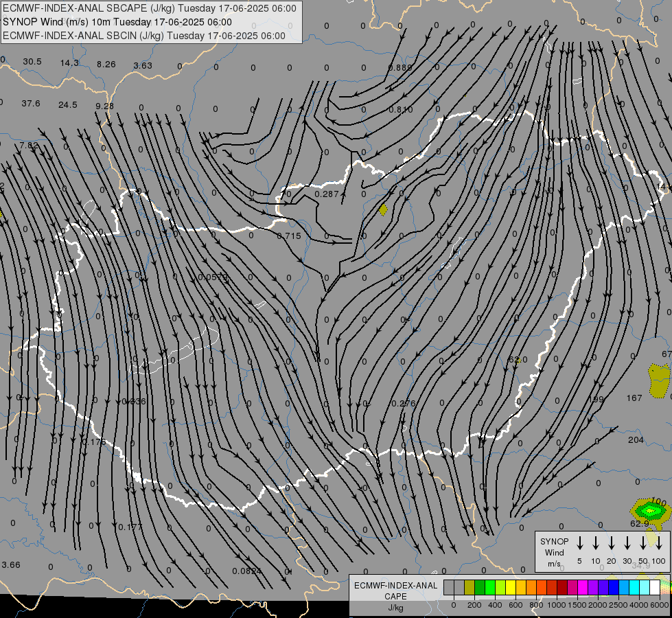Select the bright green CAPE legend swatch

(x=490, y=587)
